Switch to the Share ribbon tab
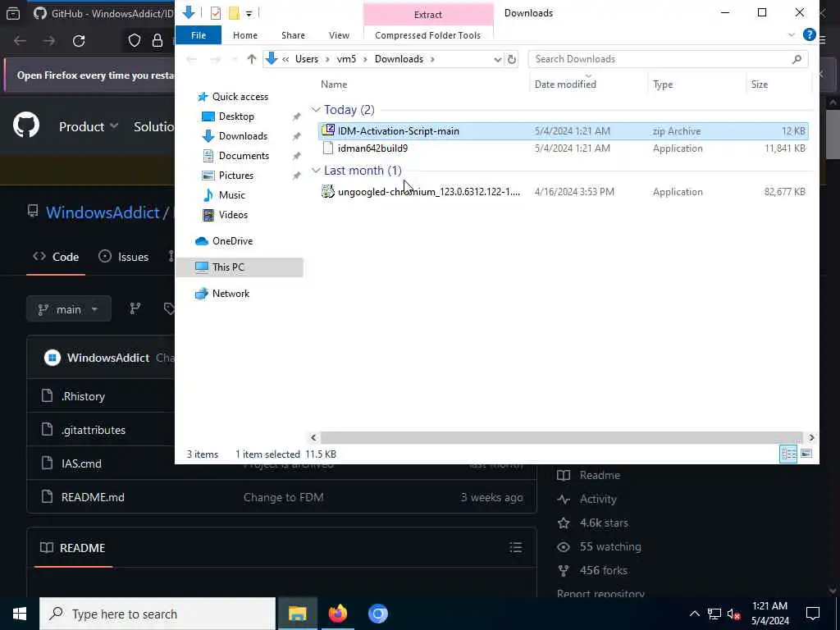This screenshot has height=630, width=840. (293, 34)
